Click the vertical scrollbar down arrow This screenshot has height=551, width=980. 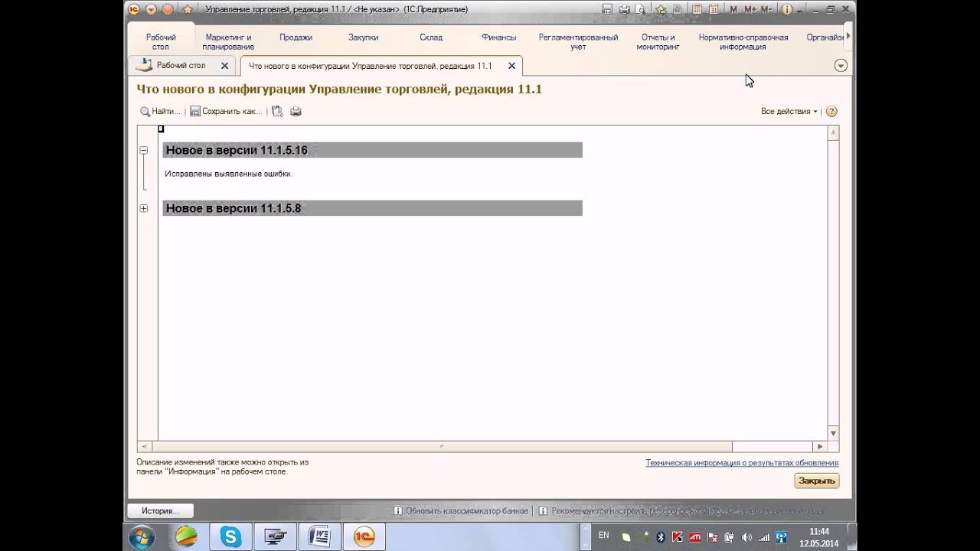833,433
